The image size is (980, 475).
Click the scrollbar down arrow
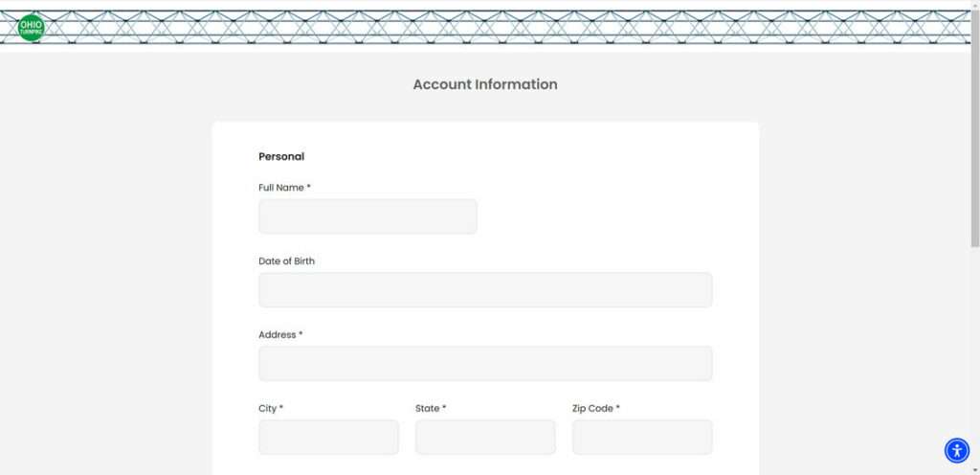974,469
